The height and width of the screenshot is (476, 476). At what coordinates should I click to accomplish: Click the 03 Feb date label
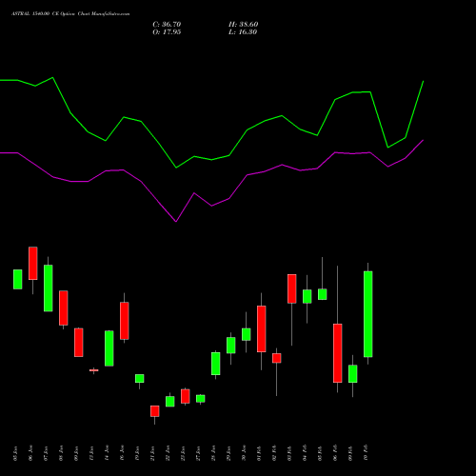point(289,453)
